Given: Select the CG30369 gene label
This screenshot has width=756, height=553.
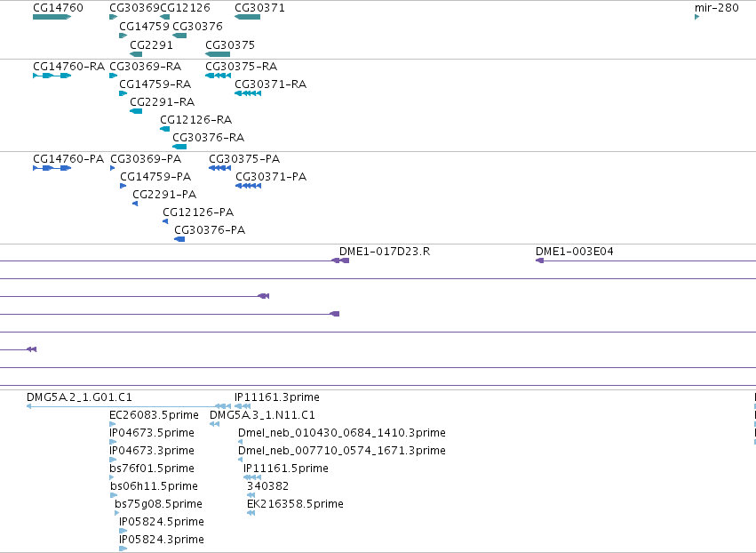Looking at the screenshot, I should 134,8.
